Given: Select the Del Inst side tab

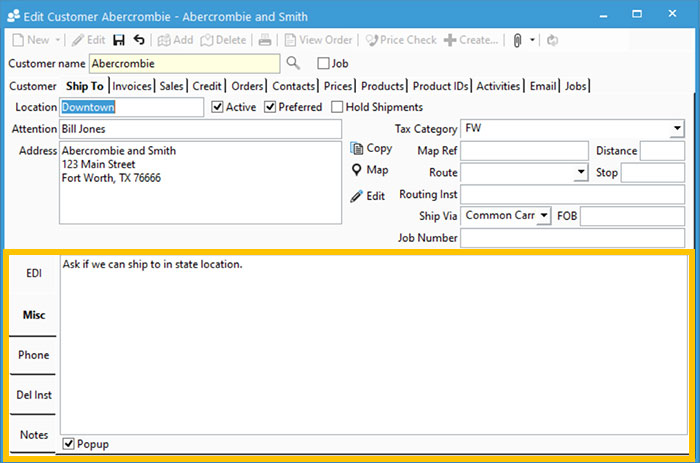Looking at the screenshot, I should pos(33,395).
